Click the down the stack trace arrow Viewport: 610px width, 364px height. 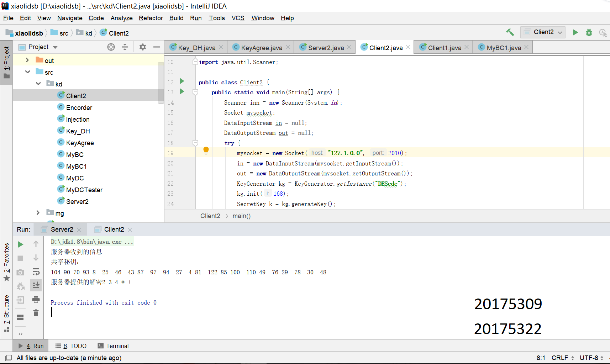[36, 258]
